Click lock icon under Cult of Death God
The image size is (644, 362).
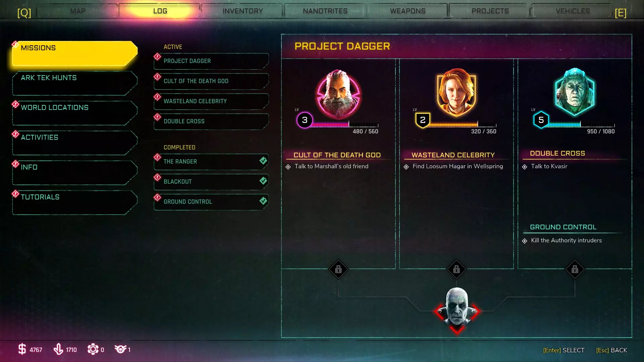tap(338, 269)
